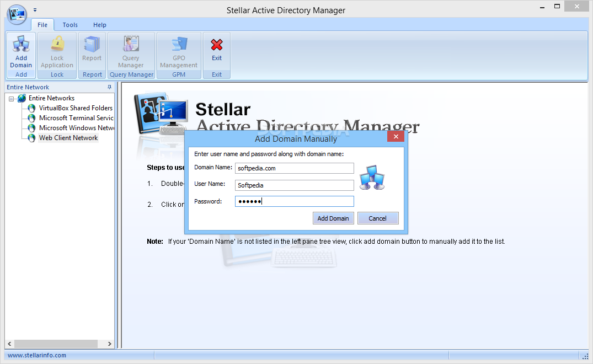
Task: Collapse the Entire Networks tree node
Action: 12,99
